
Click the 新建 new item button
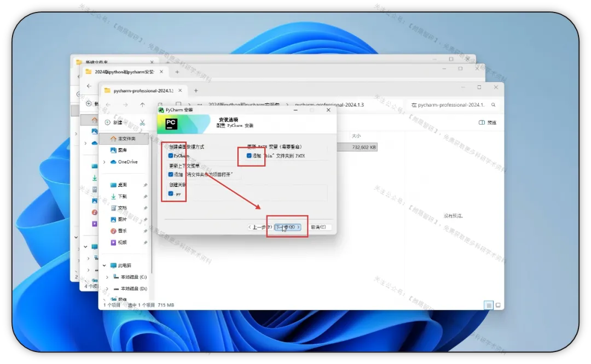[x=113, y=122]
